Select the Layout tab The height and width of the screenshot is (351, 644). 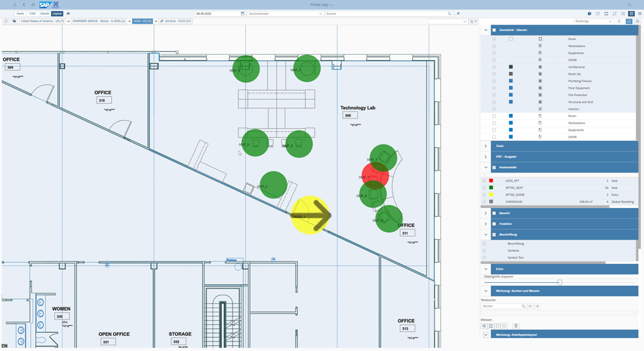pos(57,14)
